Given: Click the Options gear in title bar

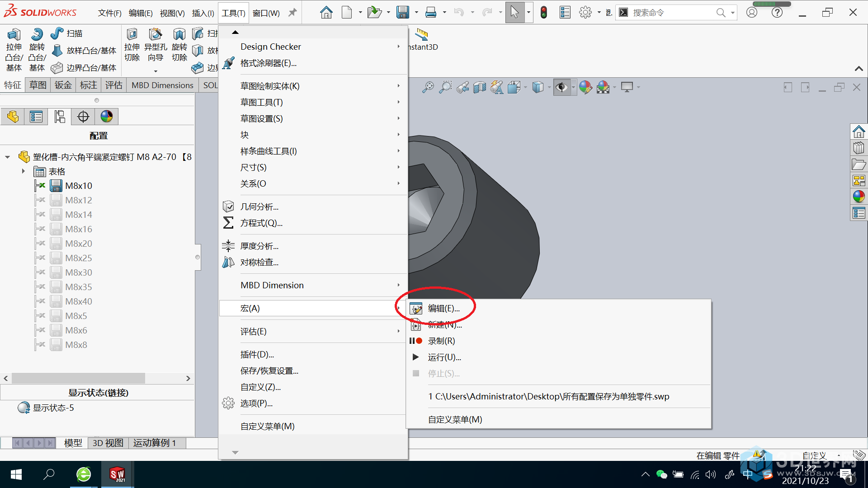Looking at the screenshot, I should 585,12.
